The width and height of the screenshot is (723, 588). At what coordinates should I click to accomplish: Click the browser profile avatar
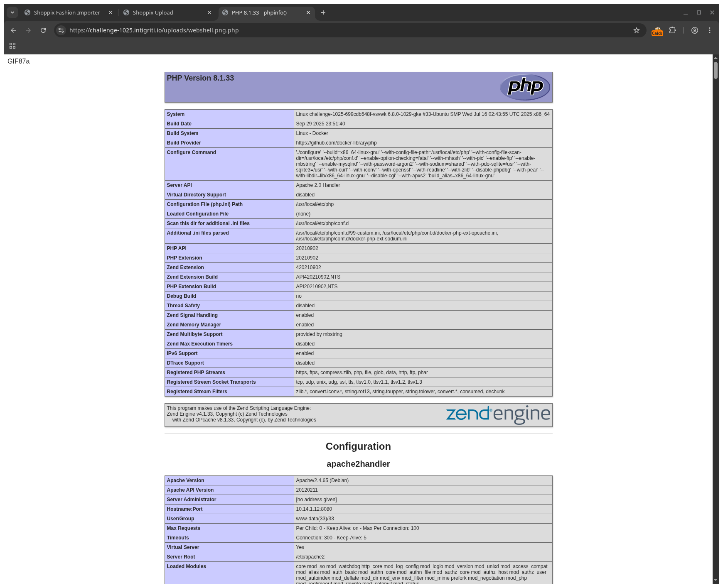(x=694, y=30)
